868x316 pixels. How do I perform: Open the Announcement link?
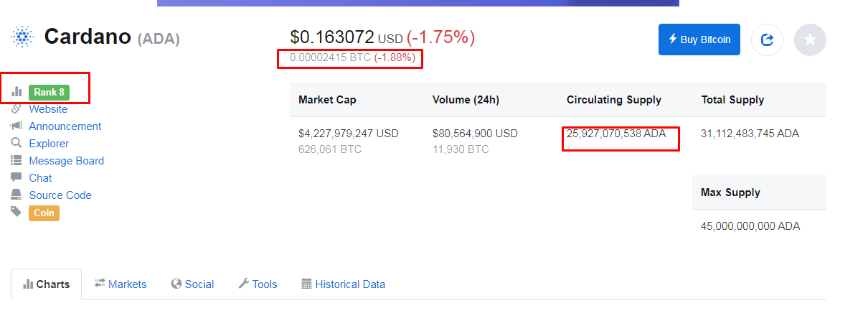[x=65, y=126]
